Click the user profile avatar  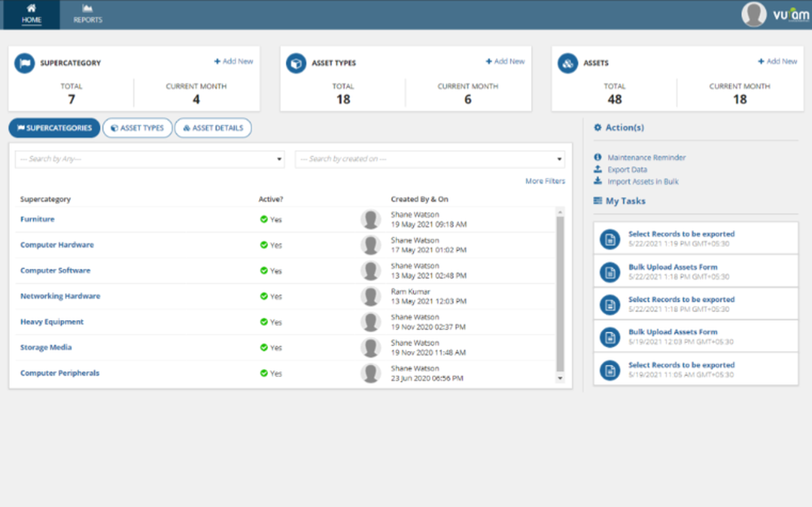coord(753,14)
